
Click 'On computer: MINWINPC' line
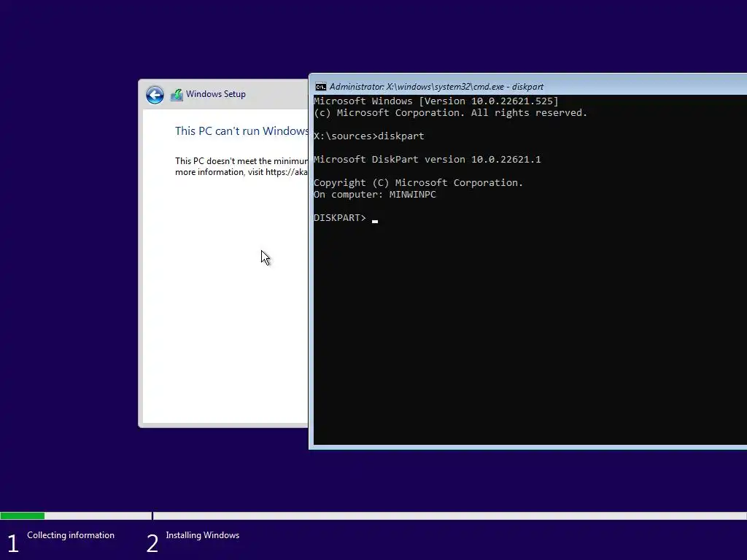coord(374,195)
